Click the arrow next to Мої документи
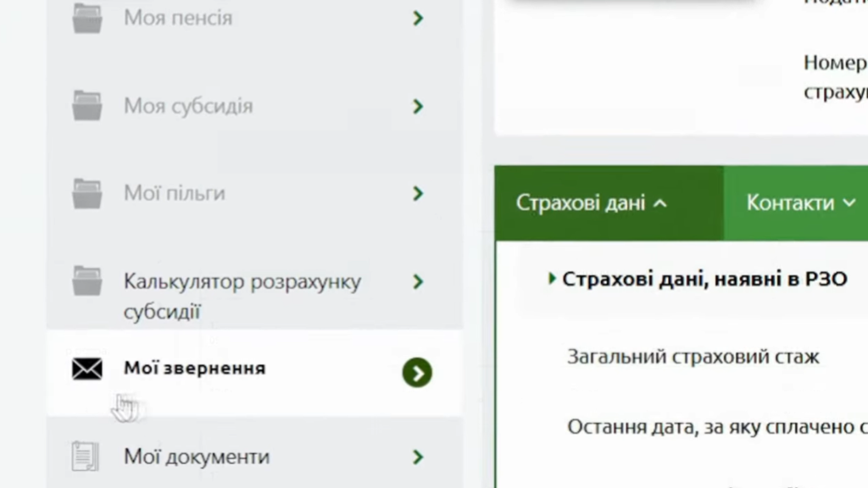 pos(417,457)
